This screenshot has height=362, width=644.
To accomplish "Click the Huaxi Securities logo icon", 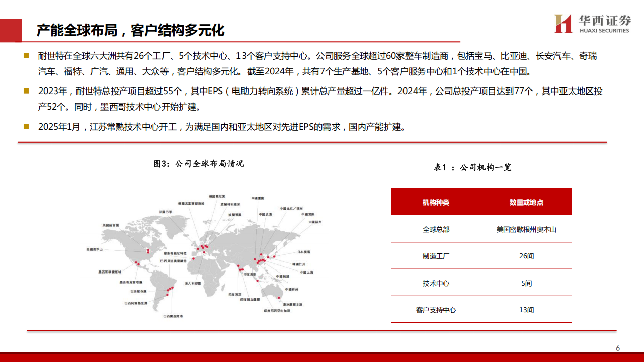I will (x=563, y=24).
